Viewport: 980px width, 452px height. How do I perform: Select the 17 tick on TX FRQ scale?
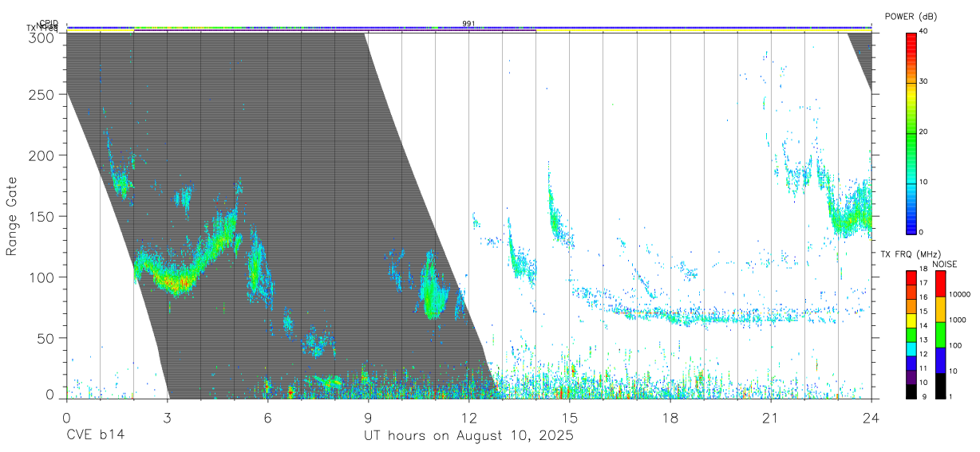click(923, 283)
